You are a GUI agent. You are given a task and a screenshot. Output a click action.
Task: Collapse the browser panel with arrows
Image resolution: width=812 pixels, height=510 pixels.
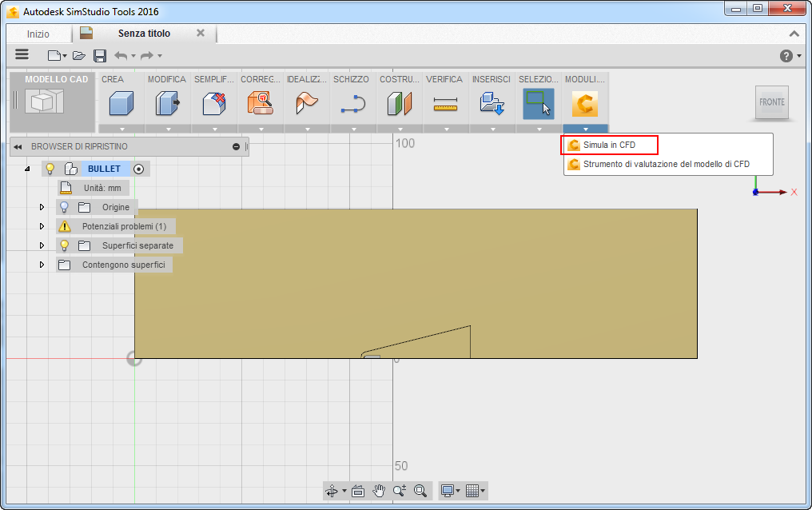(18, 147)
